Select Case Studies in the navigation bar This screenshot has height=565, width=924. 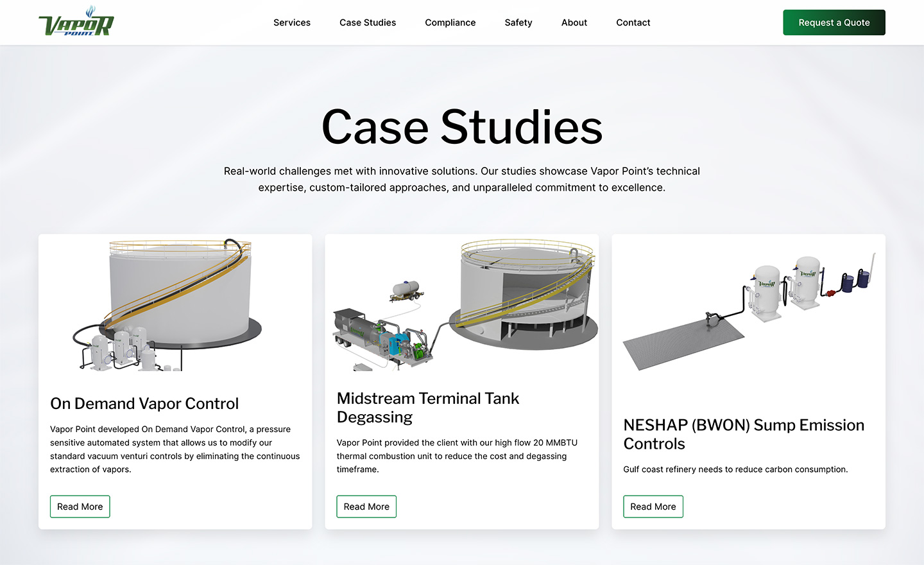click(368, 22)
